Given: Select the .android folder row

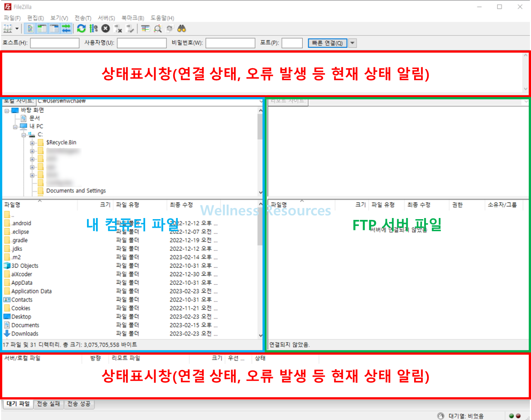Looking at the screenshot, I should click(x=130, y=223).
